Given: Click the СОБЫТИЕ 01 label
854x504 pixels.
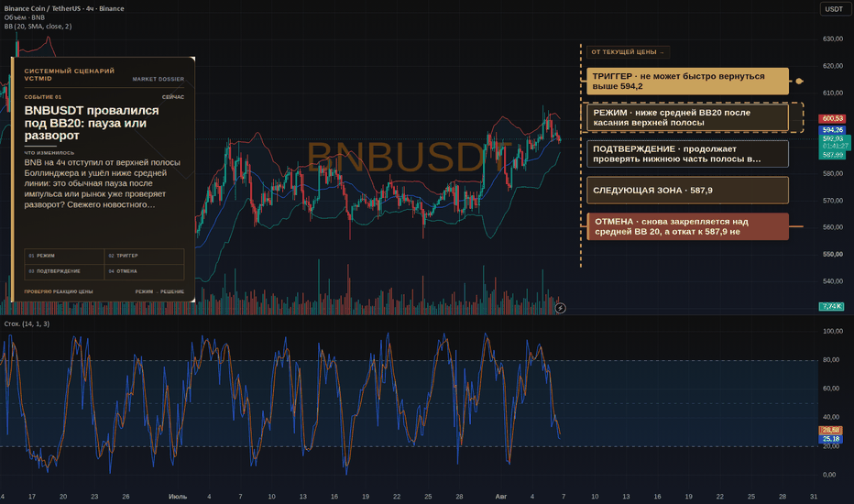Looking at the screenshot, I should [x=42, y=97].
